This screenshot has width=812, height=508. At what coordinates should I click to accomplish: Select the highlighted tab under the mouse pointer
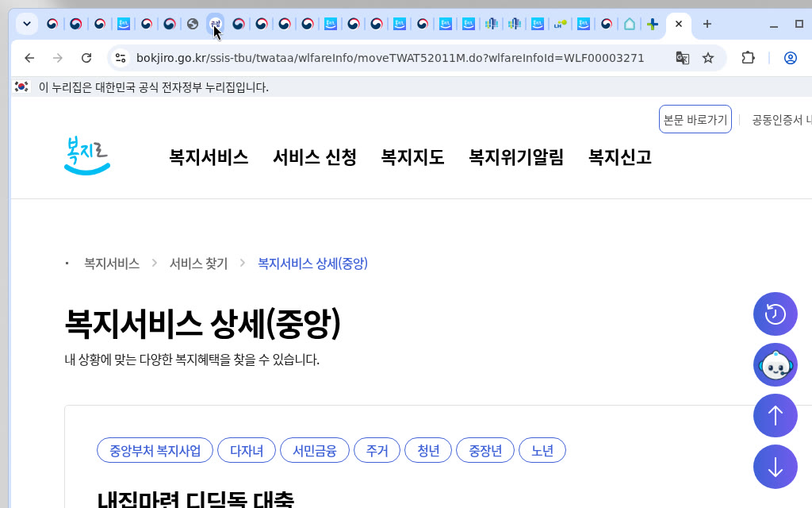pos(216,24)
